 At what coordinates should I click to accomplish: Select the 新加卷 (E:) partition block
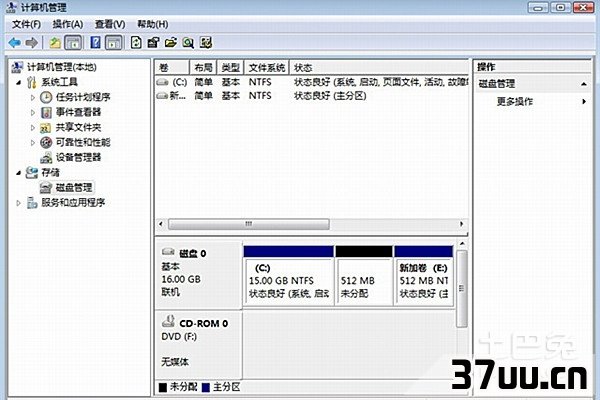point(424,276)
